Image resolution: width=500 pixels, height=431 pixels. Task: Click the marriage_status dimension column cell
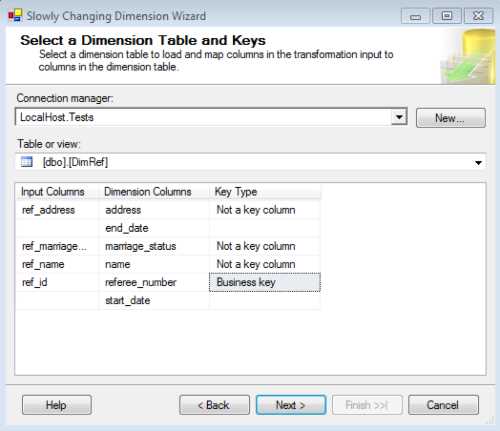154,246
